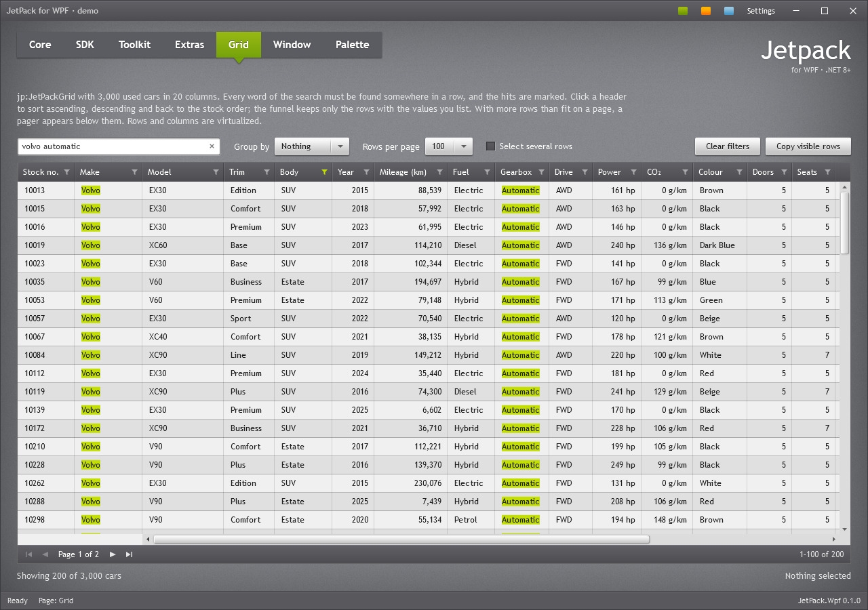Open the CO₂ column filter funnel
The width and height of the screenshot is (868, 610).
coord(685,172)
